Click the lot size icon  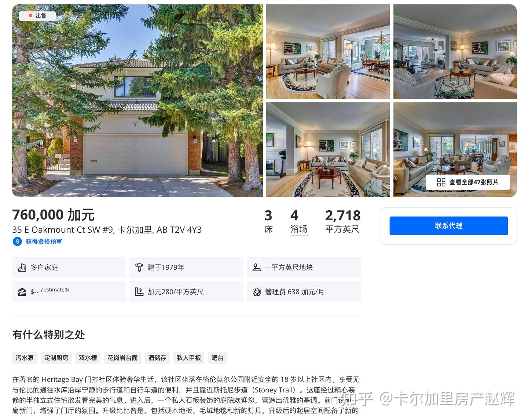pos(257,268)
